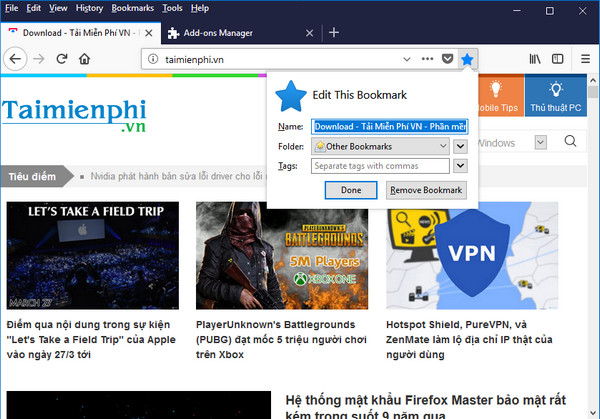Click the blue bookmark star in address bar
This screenshot has width=600, height=419.
(467, 59)
